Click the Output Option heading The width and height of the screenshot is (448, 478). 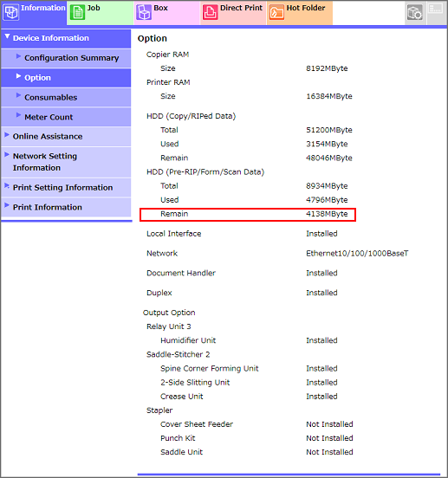pos(169,313)
